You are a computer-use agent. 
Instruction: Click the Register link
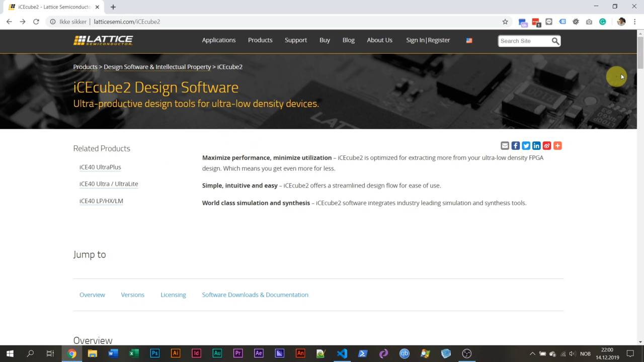[x=439, y=40]
